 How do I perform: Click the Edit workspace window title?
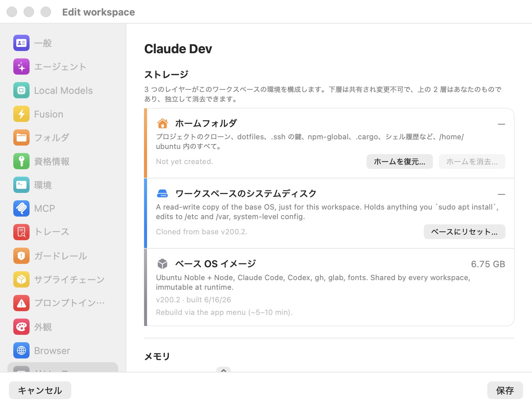99,12
